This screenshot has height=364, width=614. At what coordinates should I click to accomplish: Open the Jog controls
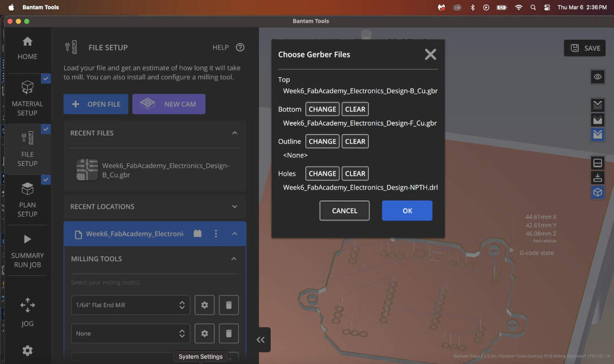pyautogui.click(x=27, y=312)
